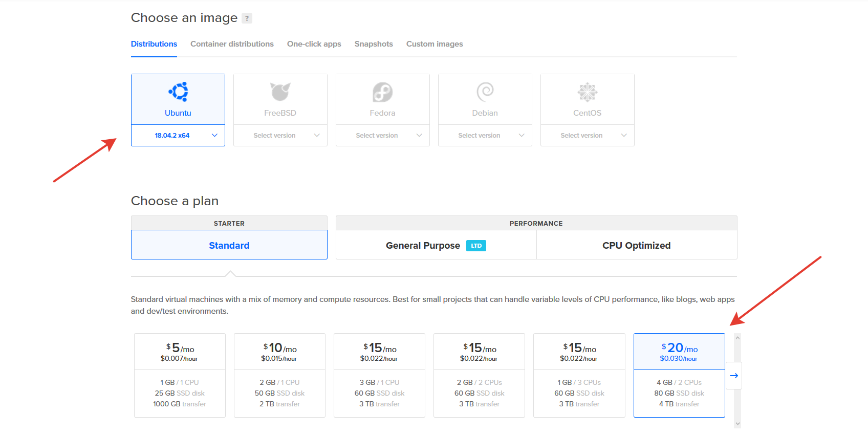868x434 pixels.
Task: Click the 50 GB SSD disk text
Action: pyautogui.click(x=279, y=394)
